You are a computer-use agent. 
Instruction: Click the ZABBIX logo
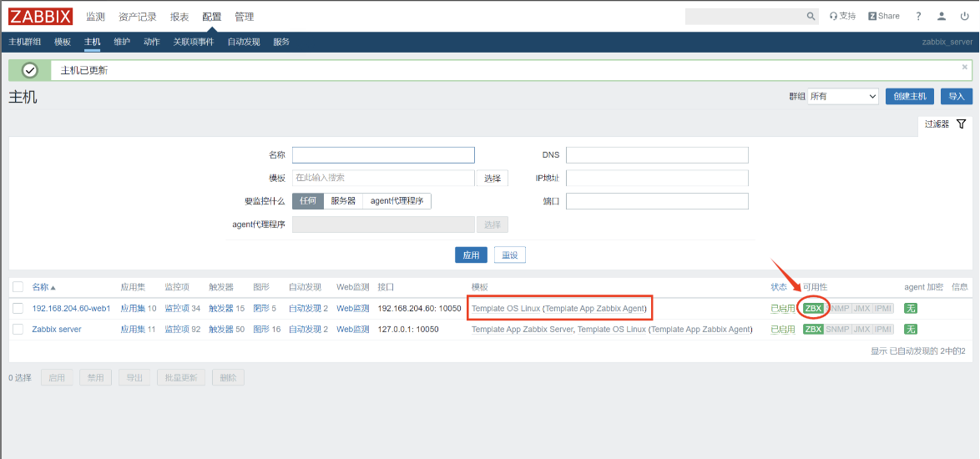[x=41, y=16]
